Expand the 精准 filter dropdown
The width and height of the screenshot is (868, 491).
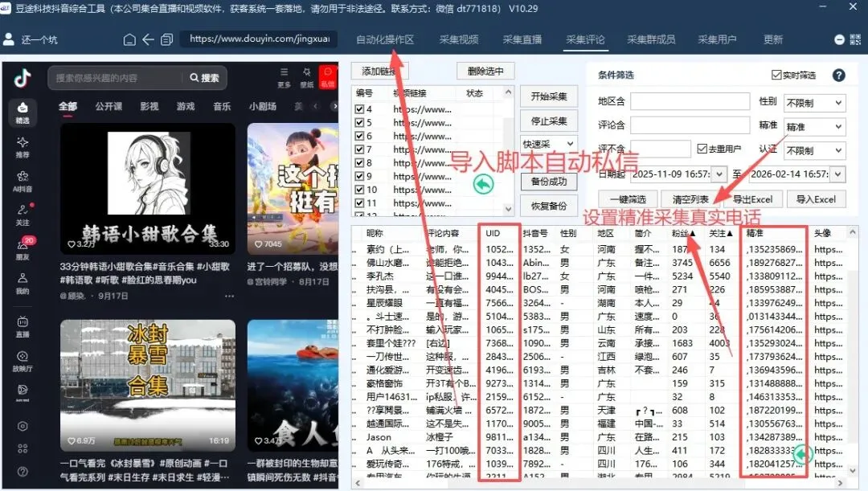point(813,125)
